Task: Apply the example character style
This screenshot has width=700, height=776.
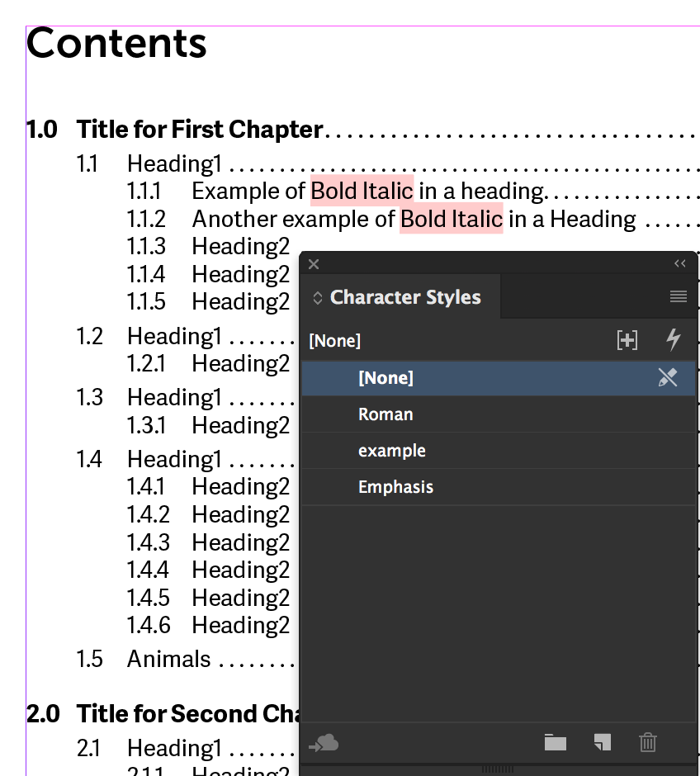Action: coord(392,451)
